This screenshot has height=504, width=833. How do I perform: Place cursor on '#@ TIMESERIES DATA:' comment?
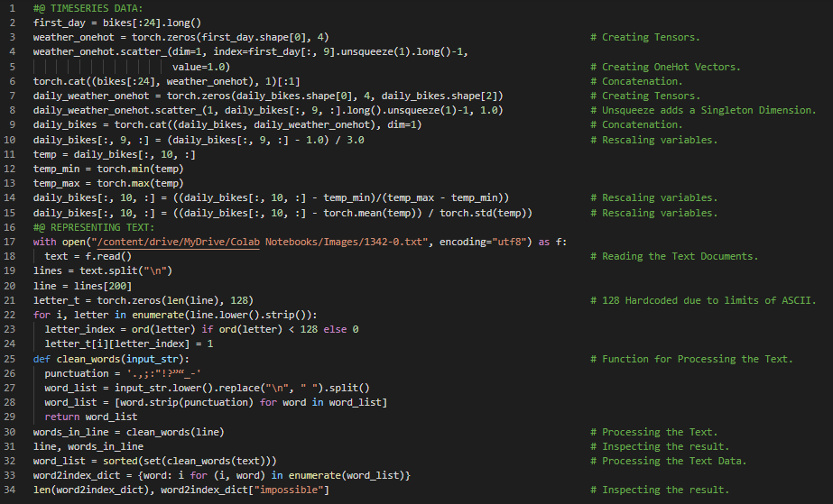81,8
